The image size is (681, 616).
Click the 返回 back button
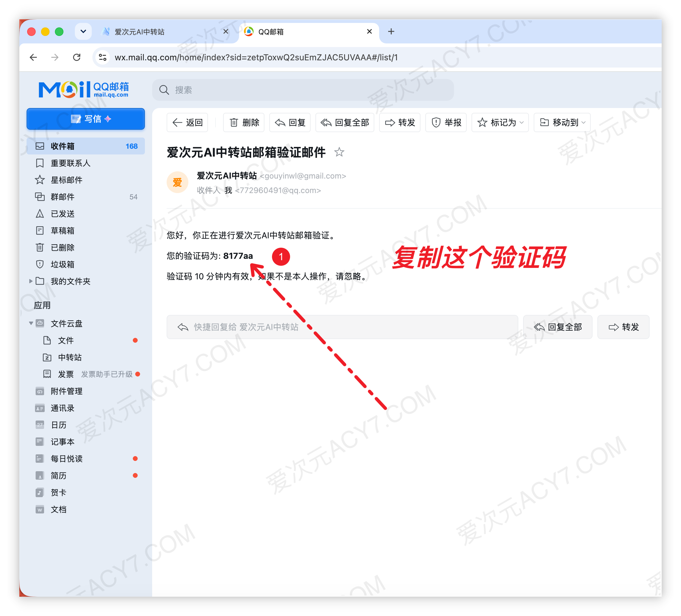click(x=187, y=122)
